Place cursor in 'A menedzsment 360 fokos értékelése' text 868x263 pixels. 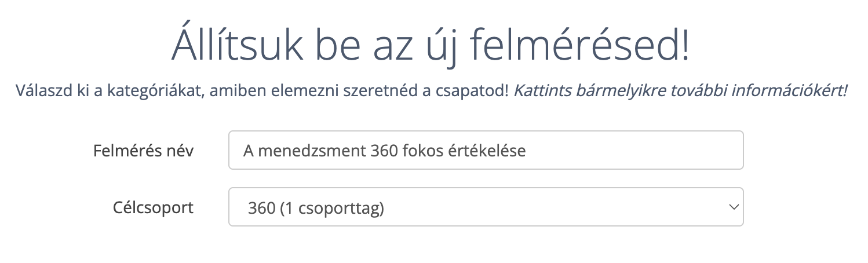[x=384, y=151]
